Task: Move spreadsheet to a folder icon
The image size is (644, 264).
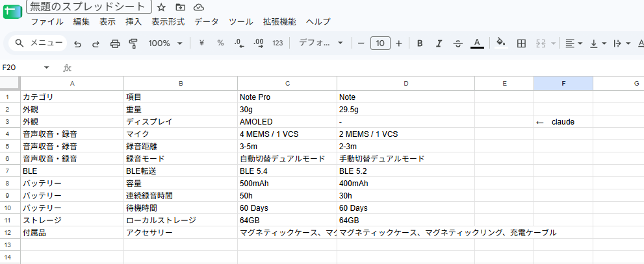Action: 180,7
